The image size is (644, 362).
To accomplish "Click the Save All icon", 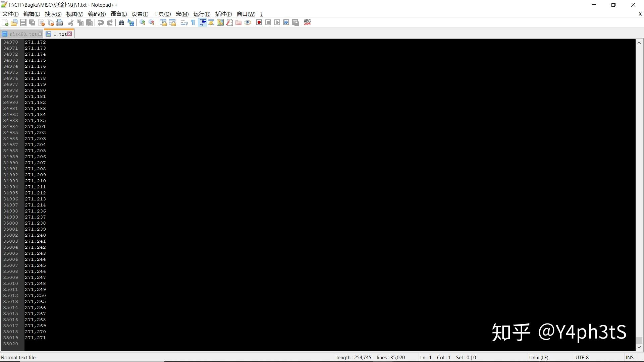I will [x=32, y=22].
